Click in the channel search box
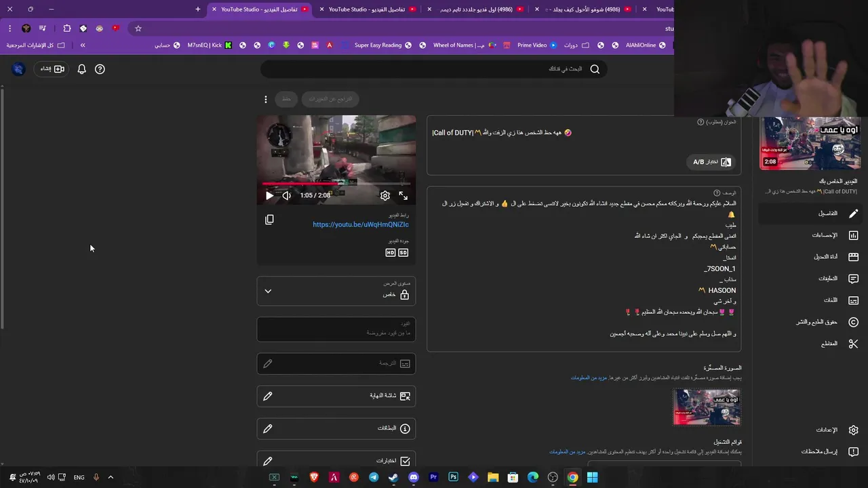This screenshot has height=488, width=868. coord(434,69)
